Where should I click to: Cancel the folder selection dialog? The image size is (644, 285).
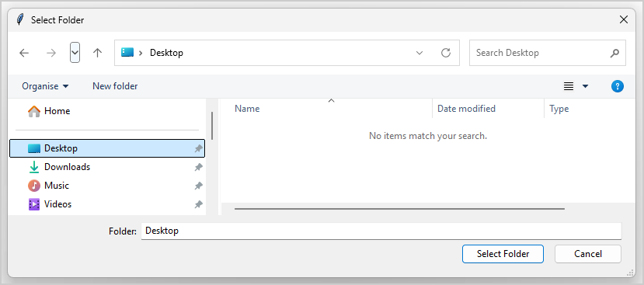pyautogui.click(x=588, y=254)
